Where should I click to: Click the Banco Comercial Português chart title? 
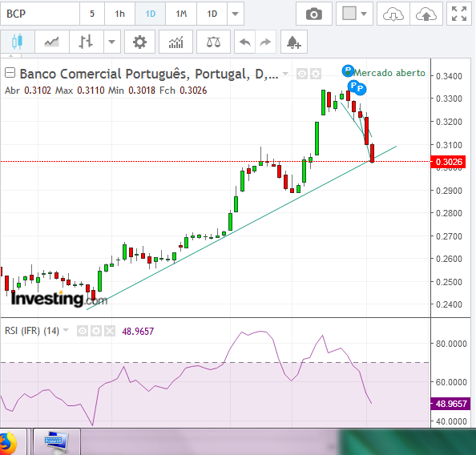149,74
